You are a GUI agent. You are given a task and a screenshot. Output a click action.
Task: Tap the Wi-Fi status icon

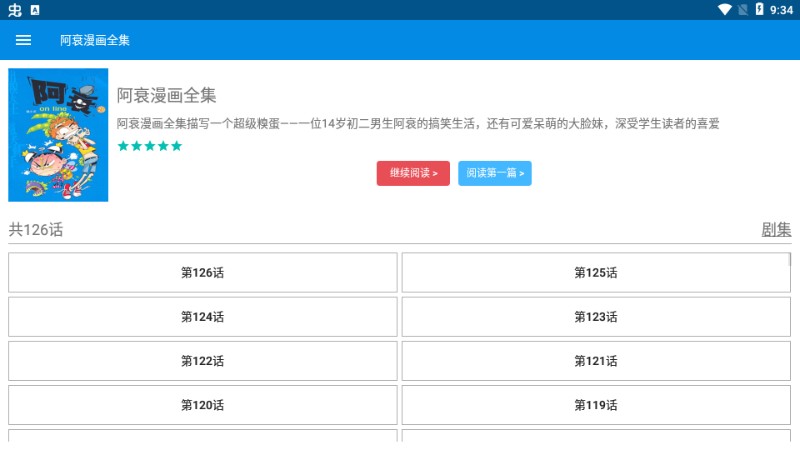tap(724, 10)
